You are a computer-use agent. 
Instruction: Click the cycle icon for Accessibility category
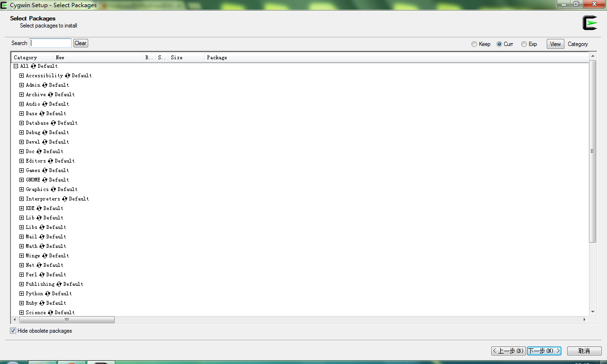[x=68, y=75]
